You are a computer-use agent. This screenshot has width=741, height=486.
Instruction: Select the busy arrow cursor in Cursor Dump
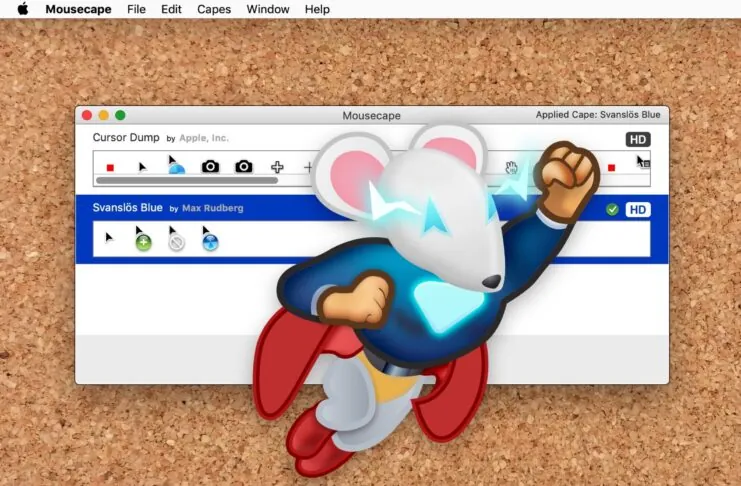[176, 165]
